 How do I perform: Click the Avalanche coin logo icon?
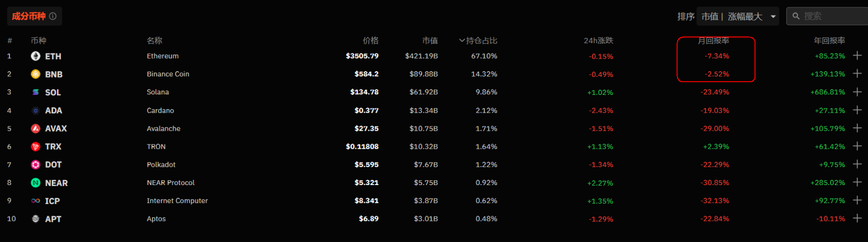click(x=35, y=129)
